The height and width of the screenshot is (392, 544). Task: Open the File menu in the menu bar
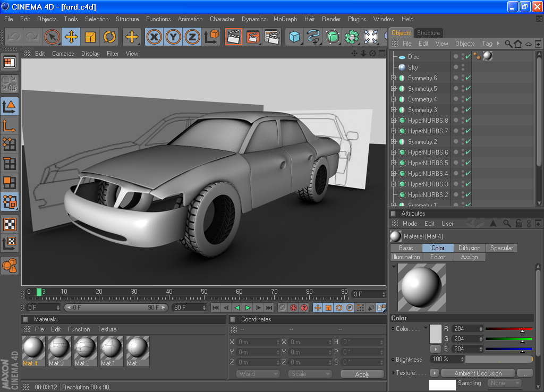pos(8,19)
